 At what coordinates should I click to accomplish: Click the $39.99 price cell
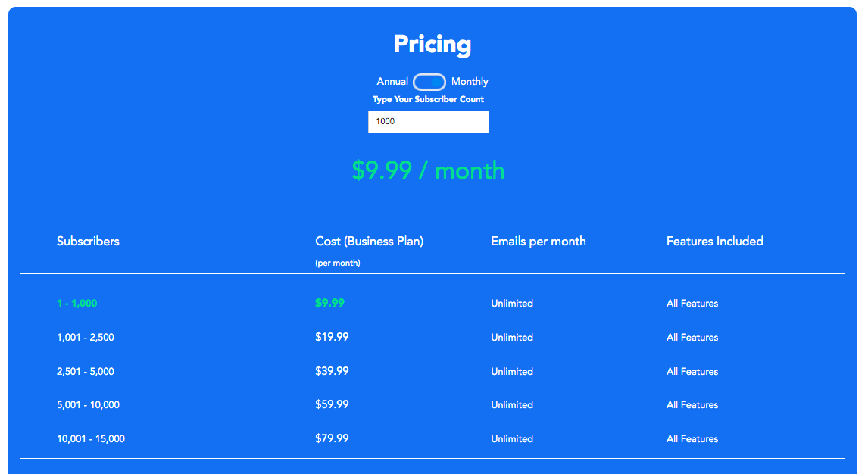(x=332, y=370)
